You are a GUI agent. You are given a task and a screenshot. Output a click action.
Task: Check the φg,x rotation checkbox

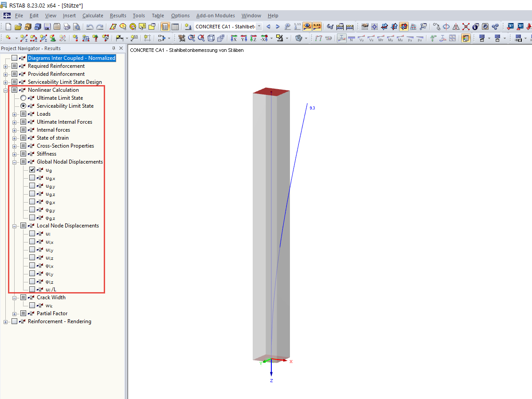pyautogui.click(x=32, y=202)
